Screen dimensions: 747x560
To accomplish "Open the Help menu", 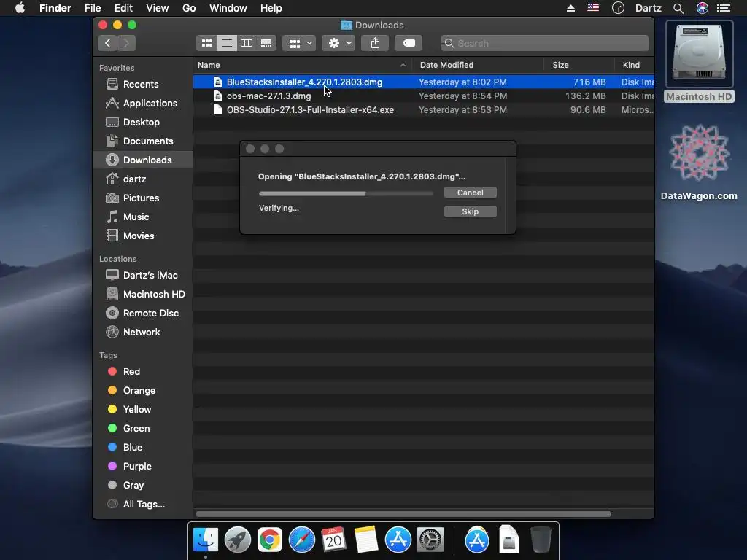I will [x=271, y=8].
